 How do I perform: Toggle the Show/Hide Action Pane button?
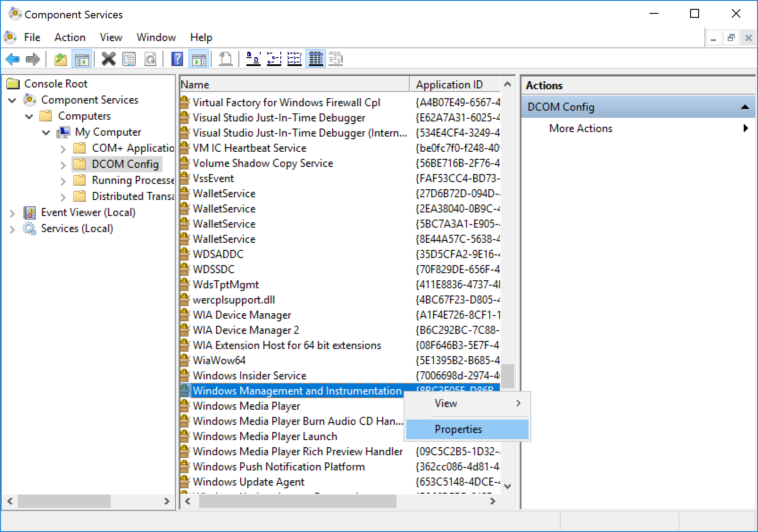(x=199, y=59)
